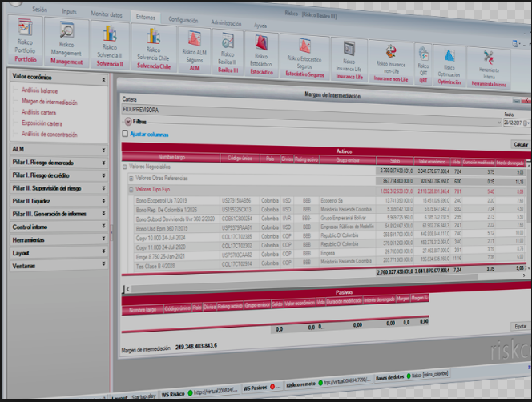
Task: Expand the Ventanas sidebar section
Action: coord(103,263)
